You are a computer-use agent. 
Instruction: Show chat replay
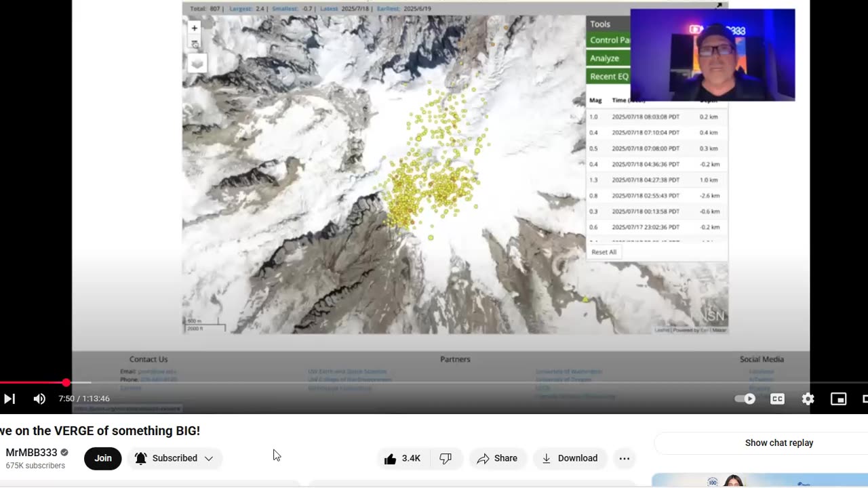click(778, 443)
